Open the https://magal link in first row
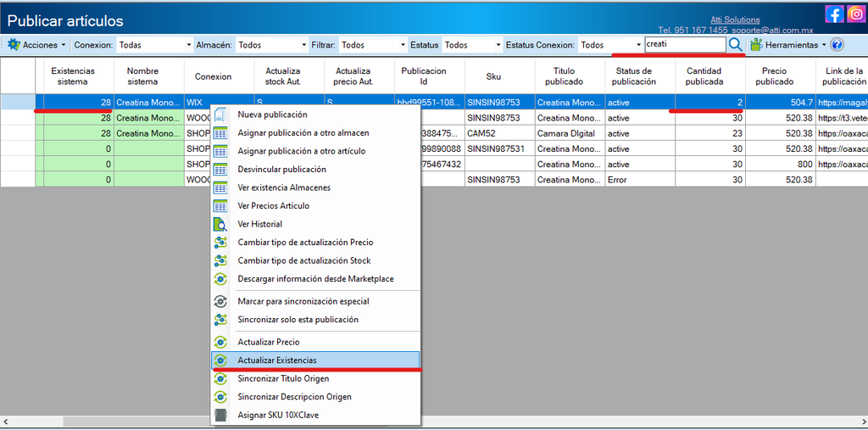Screen dimensions: 868x430 click(x=842, y=103)
